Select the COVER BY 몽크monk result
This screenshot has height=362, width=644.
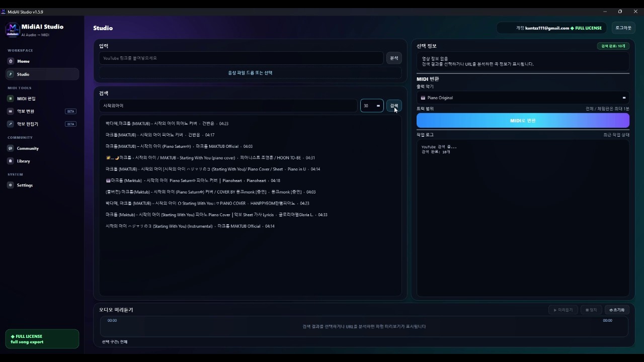point(250,192)
